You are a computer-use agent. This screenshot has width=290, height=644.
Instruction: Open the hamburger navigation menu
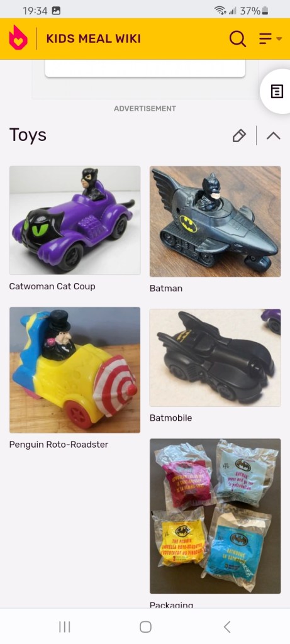[x=270, y=39]
